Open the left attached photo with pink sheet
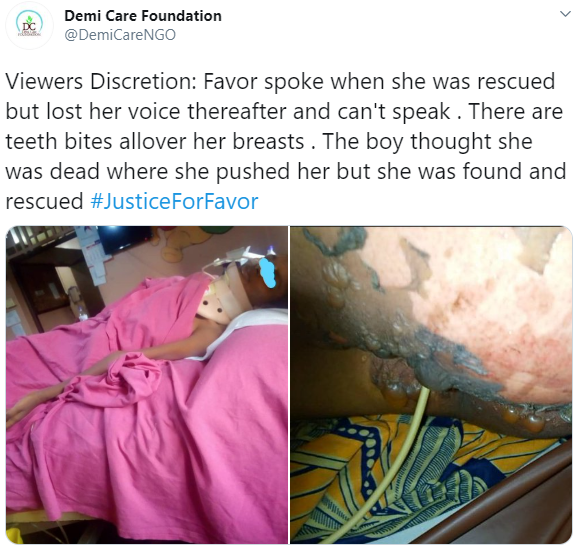The height and width of the screenshot is (546, 578). 147,385
